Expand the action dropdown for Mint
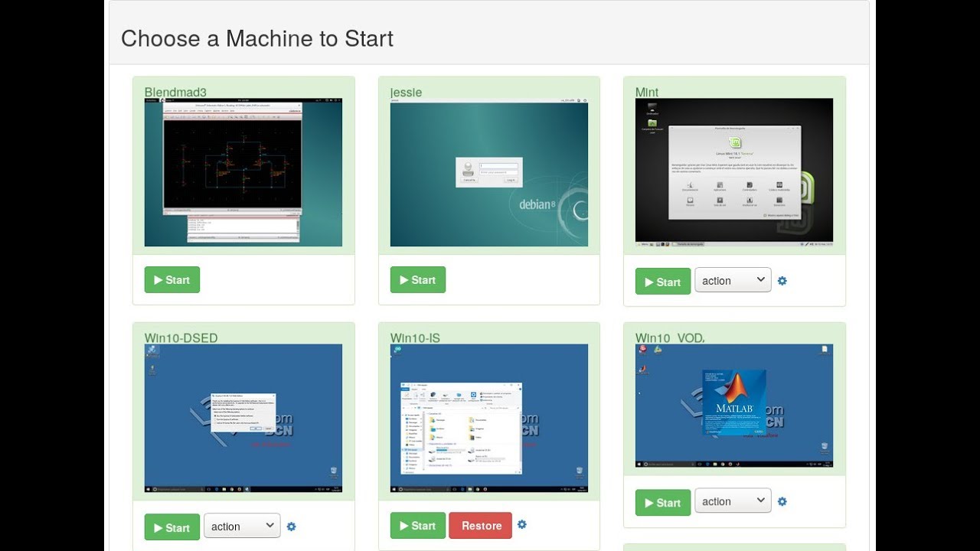 [x=733, y=281]
